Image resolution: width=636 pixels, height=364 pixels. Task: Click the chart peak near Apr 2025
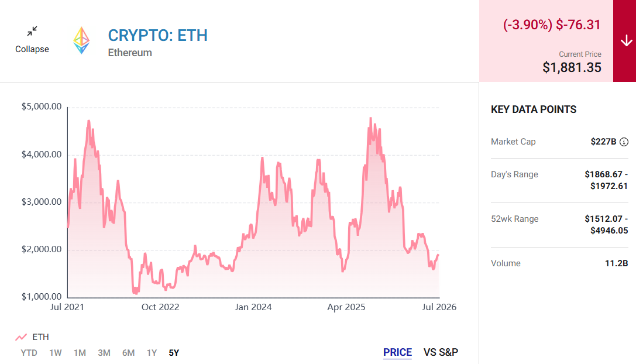point(370,118)
